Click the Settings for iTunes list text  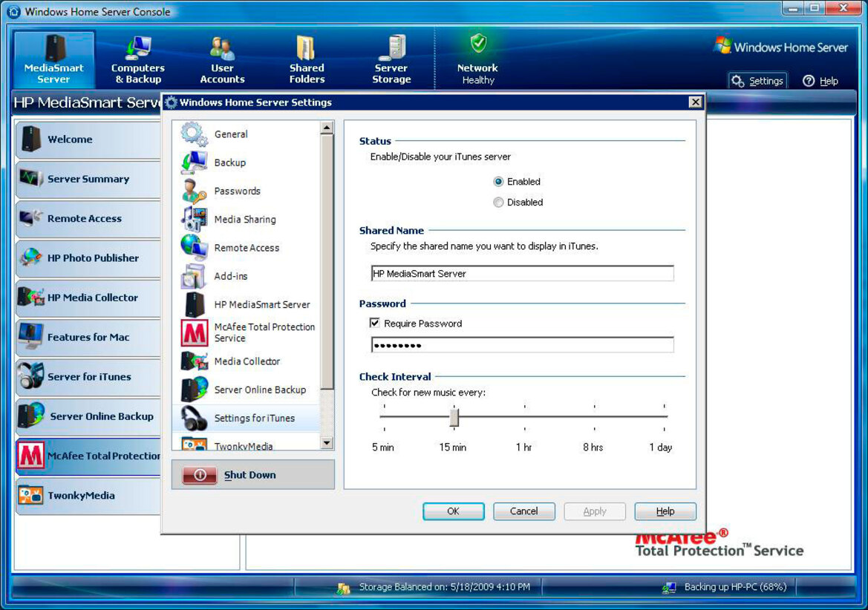click(255, 418)
